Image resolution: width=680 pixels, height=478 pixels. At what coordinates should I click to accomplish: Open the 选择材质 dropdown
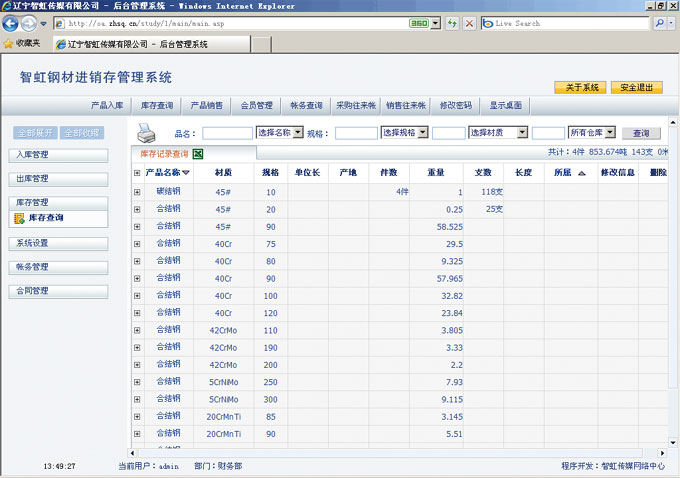point(497,133)
